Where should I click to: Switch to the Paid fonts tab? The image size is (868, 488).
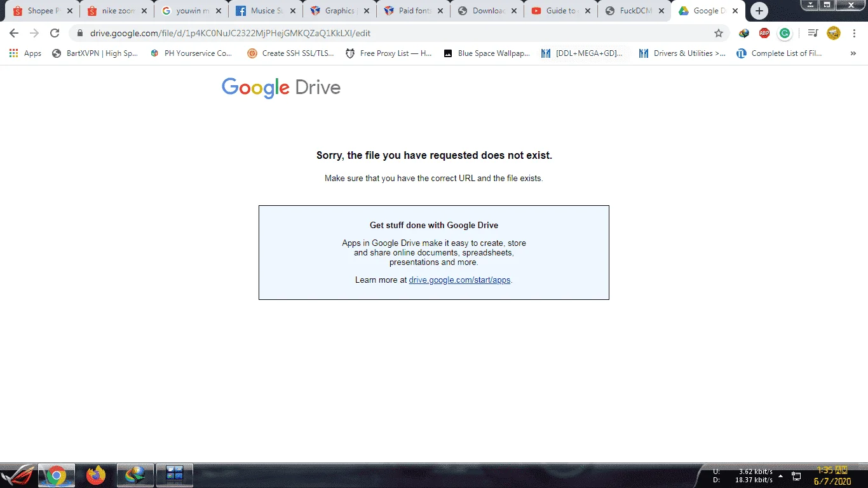point(413,11)
